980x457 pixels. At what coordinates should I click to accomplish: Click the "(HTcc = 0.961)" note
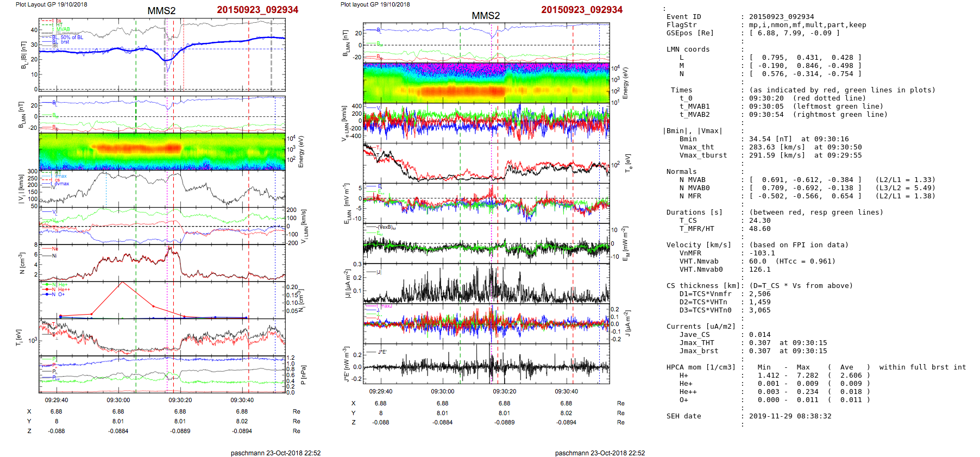tap(805, 261)
